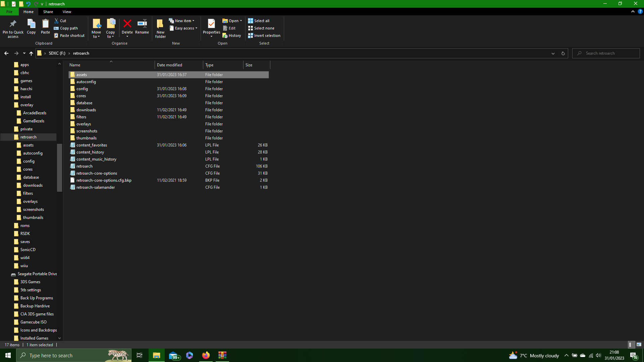Expand the Easy access menu
This screenshot has height=362, width=644.
click(183, 28)
